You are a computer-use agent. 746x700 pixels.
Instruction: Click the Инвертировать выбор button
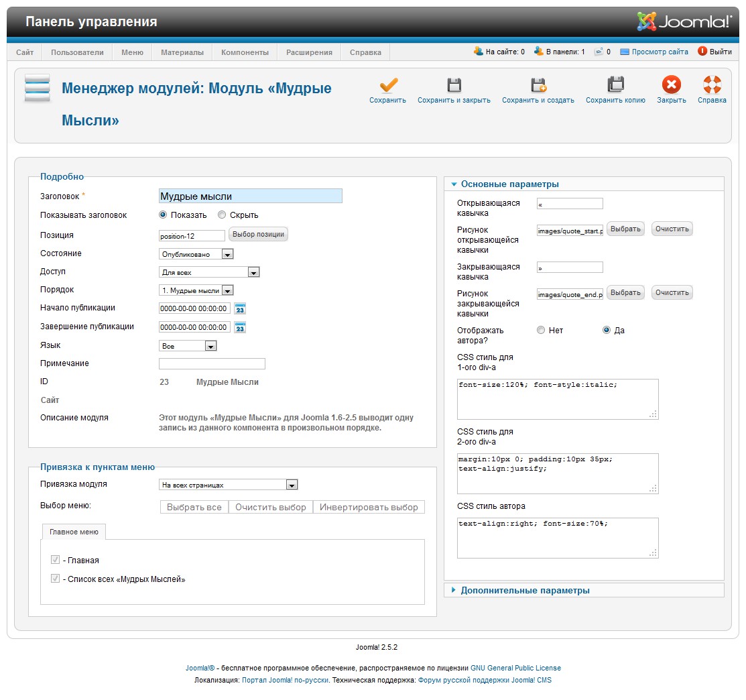point(369,508)
